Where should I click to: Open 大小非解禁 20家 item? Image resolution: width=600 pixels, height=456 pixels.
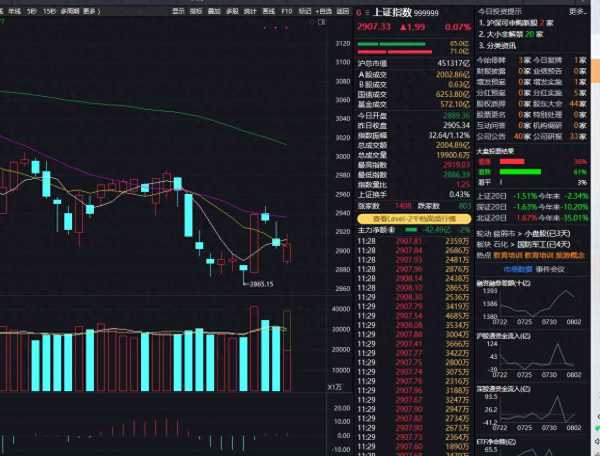(x=511, y=34)
